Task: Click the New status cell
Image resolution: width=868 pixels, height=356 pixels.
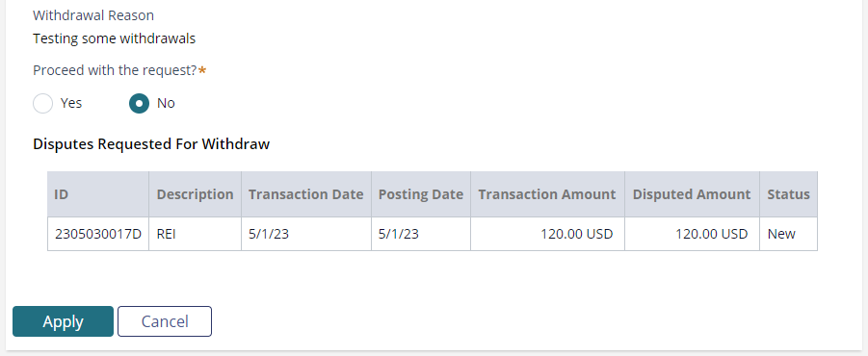Action: coord(788,234)
